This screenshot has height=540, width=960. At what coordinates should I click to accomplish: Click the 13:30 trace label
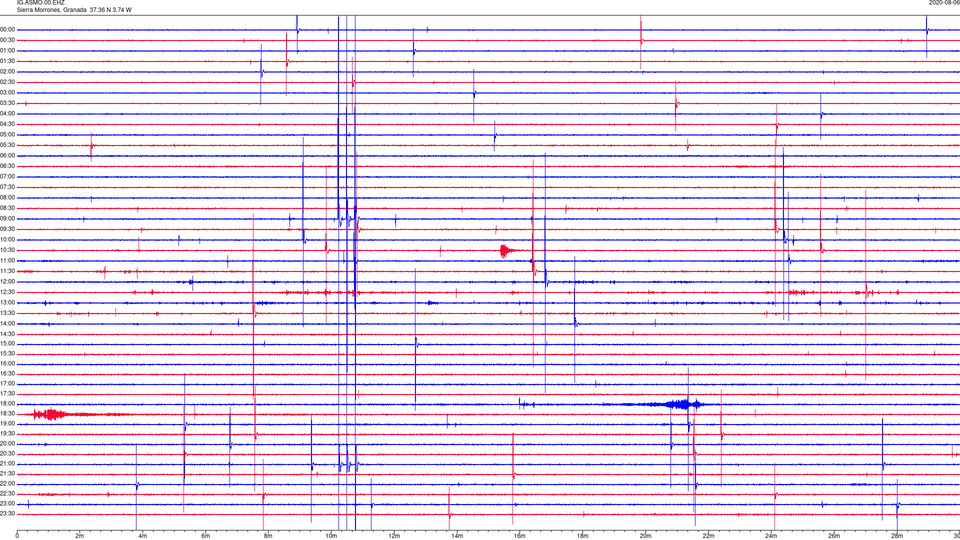click(x=8, y=313)
